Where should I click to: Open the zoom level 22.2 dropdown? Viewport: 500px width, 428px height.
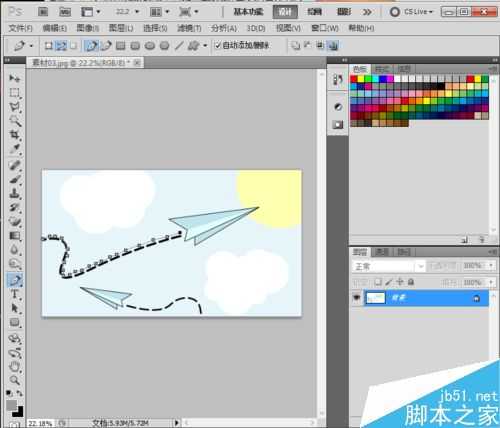pos(127,12)
